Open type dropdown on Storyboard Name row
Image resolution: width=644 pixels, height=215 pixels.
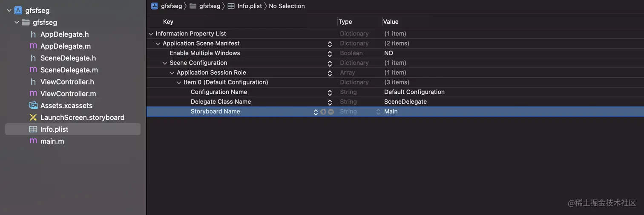[x=378, y=112]
